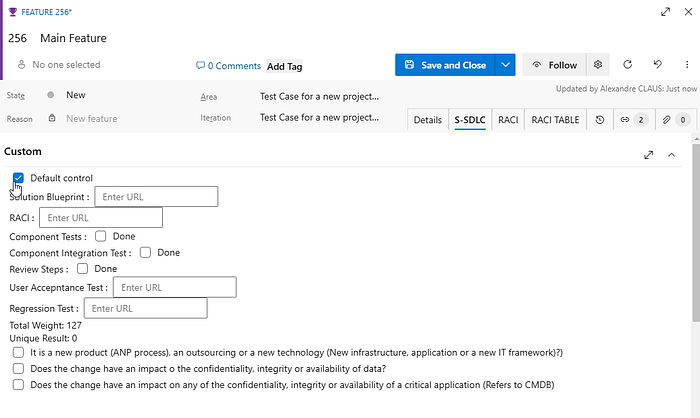Viewport: 700px width, 418px height.
Task: Open the more actions ellipsis menu
Action: (685, 65)
